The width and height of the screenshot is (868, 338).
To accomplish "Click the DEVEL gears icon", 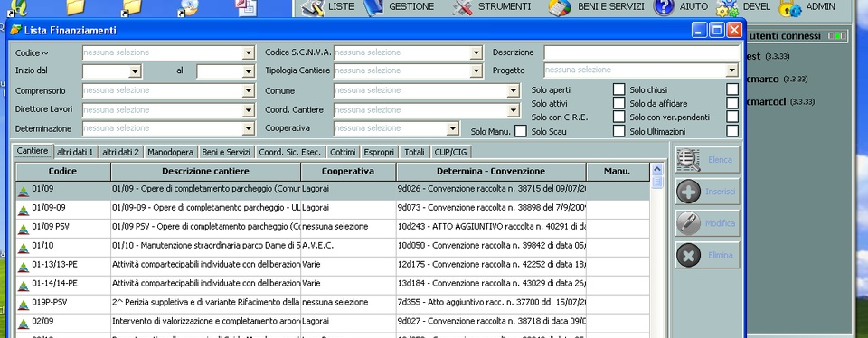I will (727, 8).
